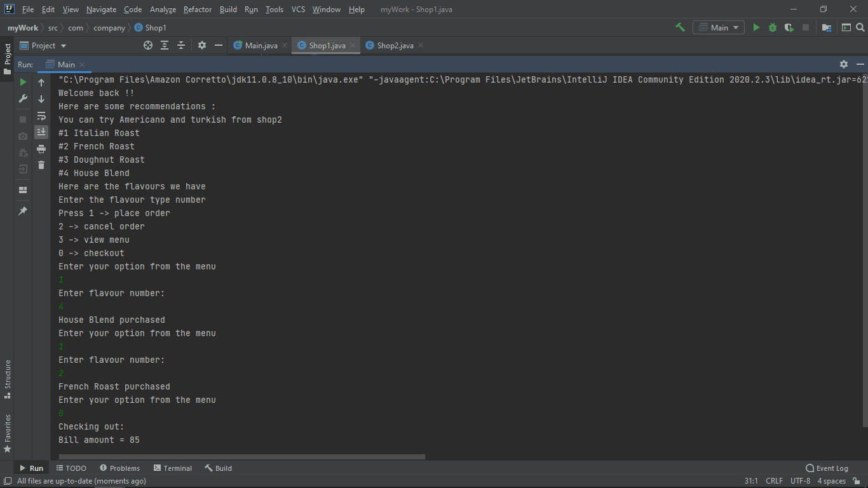Open run configuration wrench icon
868x488 pixels.
tap(23, 98)
